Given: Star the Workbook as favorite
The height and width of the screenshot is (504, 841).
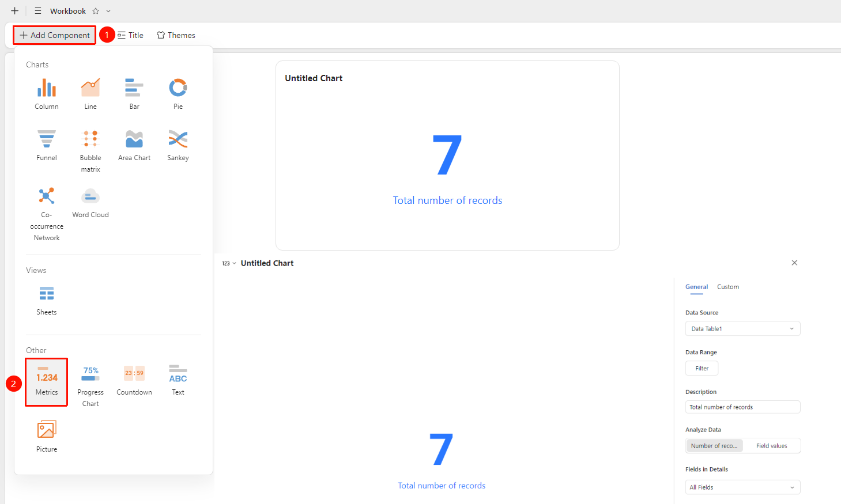Looking at the screenshot, I should [x=96, y=11].
